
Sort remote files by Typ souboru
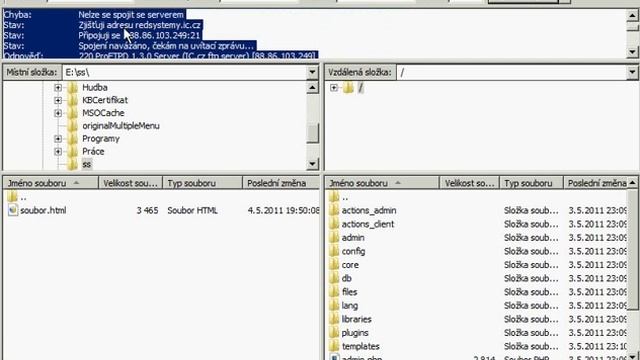point(531,183)
